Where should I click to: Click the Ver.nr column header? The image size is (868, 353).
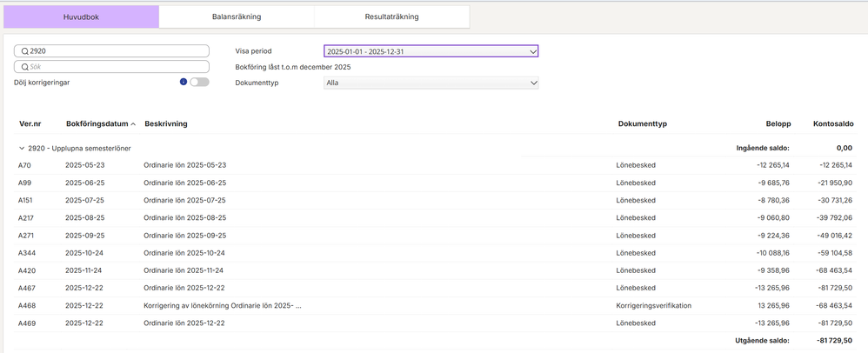[31, 123]
